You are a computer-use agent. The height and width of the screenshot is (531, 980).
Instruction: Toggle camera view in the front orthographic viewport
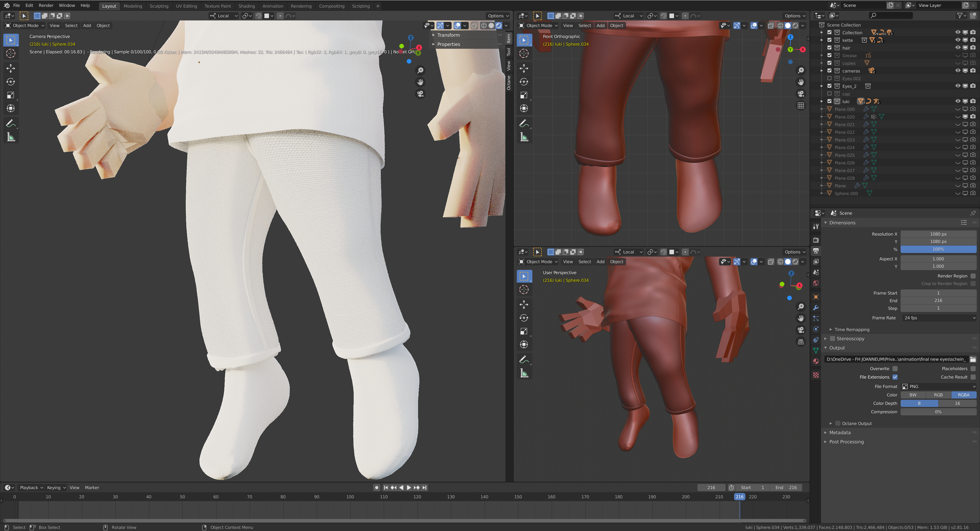801,94
